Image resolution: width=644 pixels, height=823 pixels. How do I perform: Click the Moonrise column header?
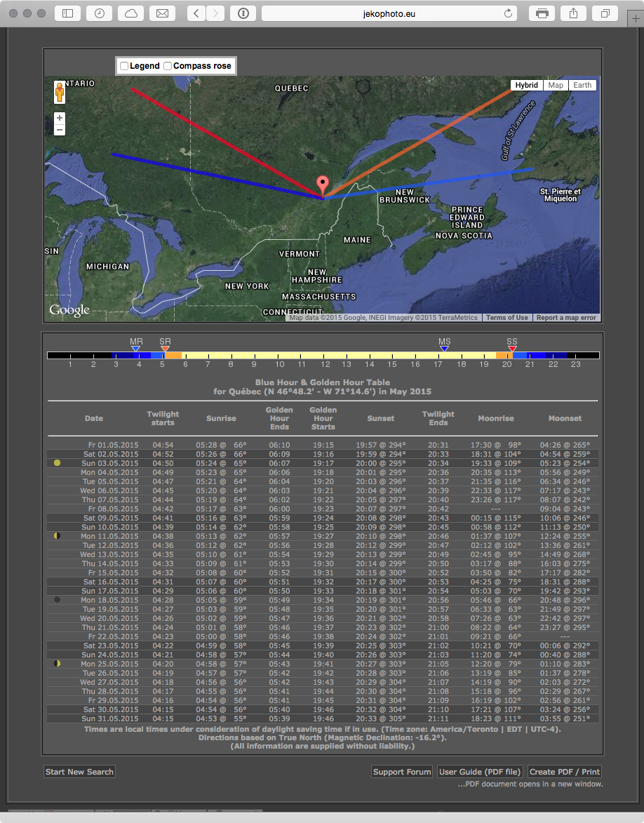click(x=496, y=418)
